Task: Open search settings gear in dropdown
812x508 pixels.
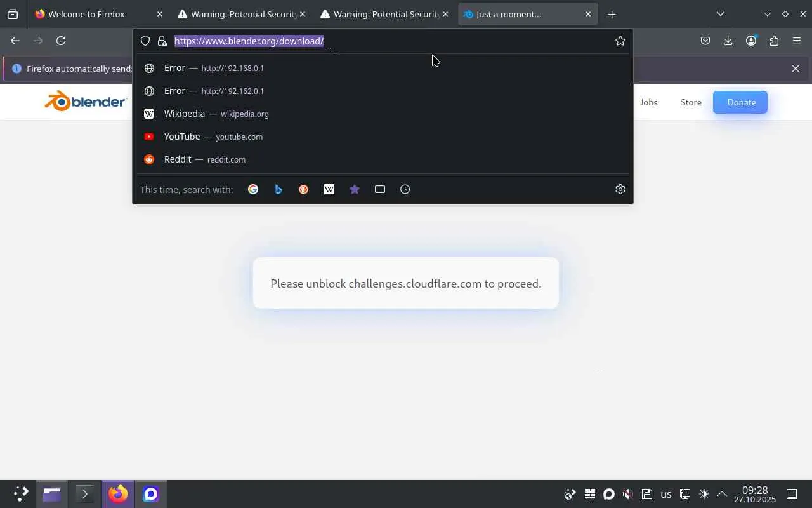Action: point(620,189)
